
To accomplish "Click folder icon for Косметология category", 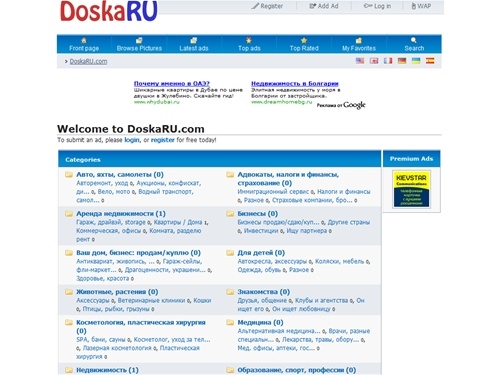I will [x=69, y=322].
